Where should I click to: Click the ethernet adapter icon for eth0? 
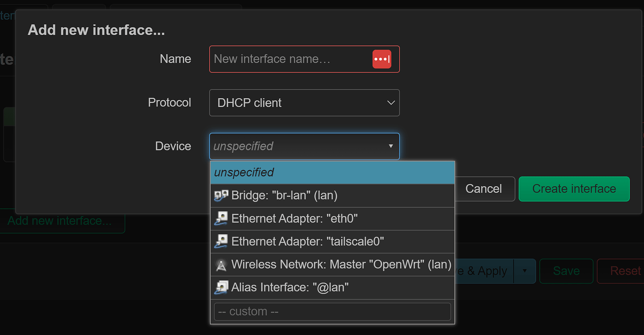(221, 219)
